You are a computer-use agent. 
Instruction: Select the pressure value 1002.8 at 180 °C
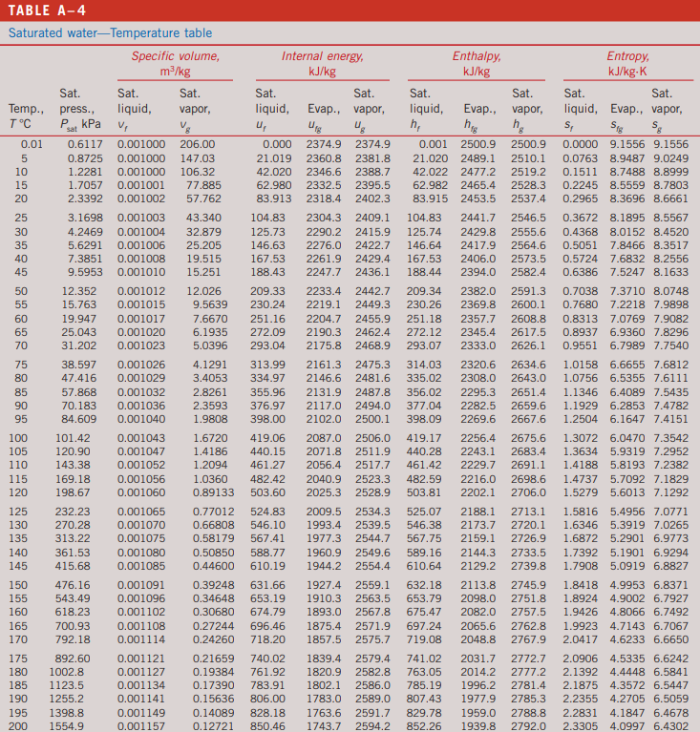67,672
